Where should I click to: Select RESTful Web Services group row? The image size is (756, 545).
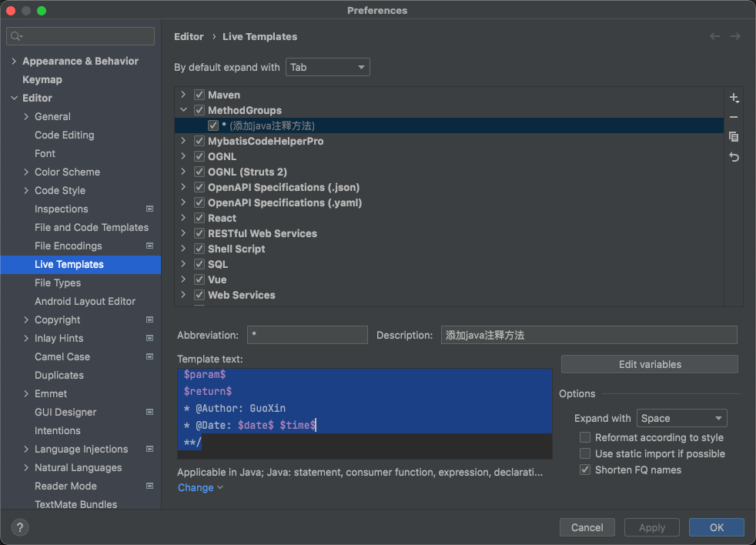pos(449,233)
